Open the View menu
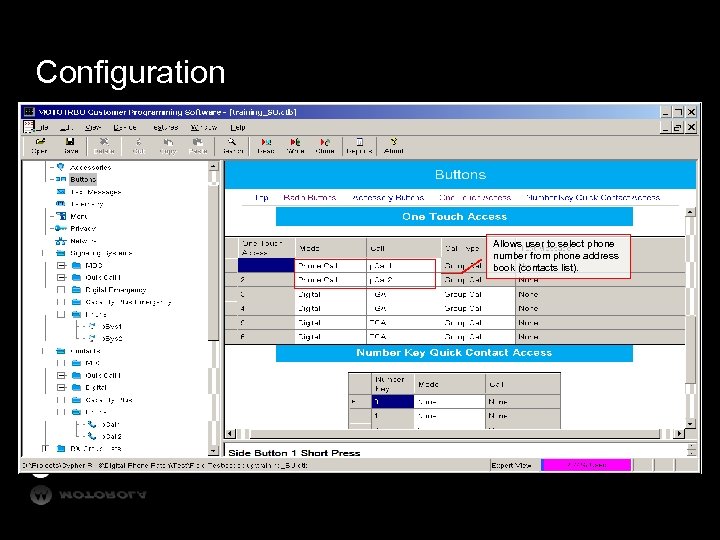The image size is (720, 540). click(x=93, y=127)
